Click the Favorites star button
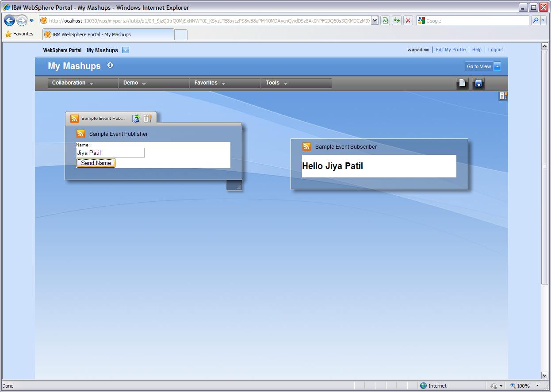Viewport: 551px width, 392px height. pos(19,34)
